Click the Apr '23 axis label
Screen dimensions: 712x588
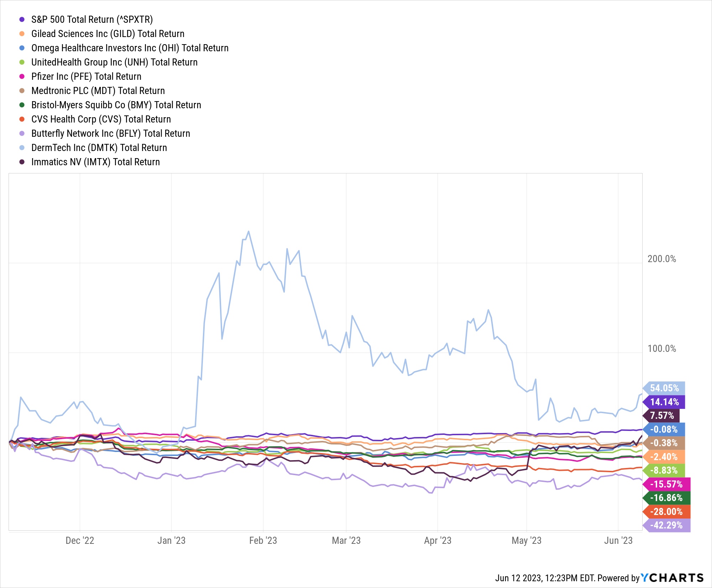click(x=438, y=541)
